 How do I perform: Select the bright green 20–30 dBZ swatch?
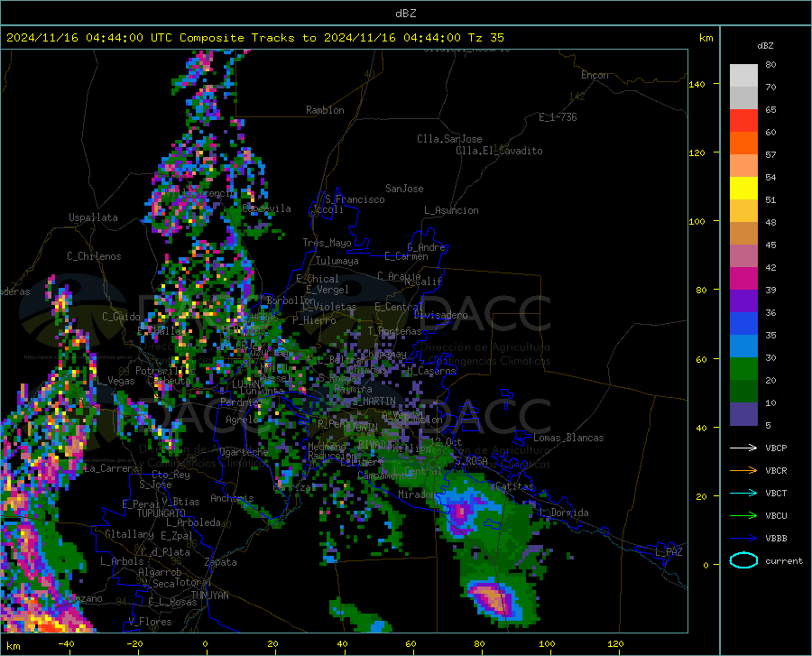point(743,369)
